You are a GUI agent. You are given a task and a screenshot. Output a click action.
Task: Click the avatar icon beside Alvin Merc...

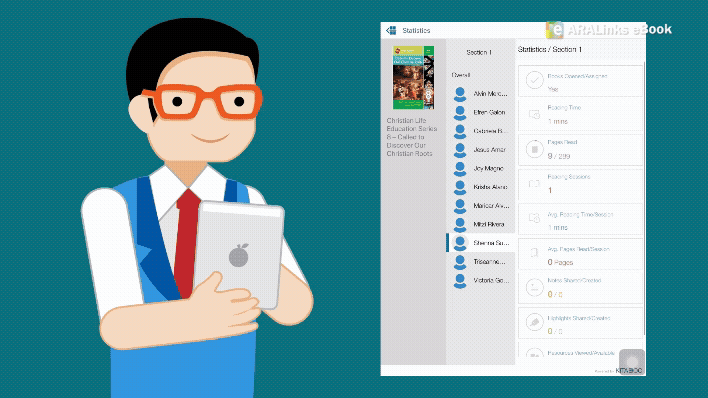pos(460,94)
